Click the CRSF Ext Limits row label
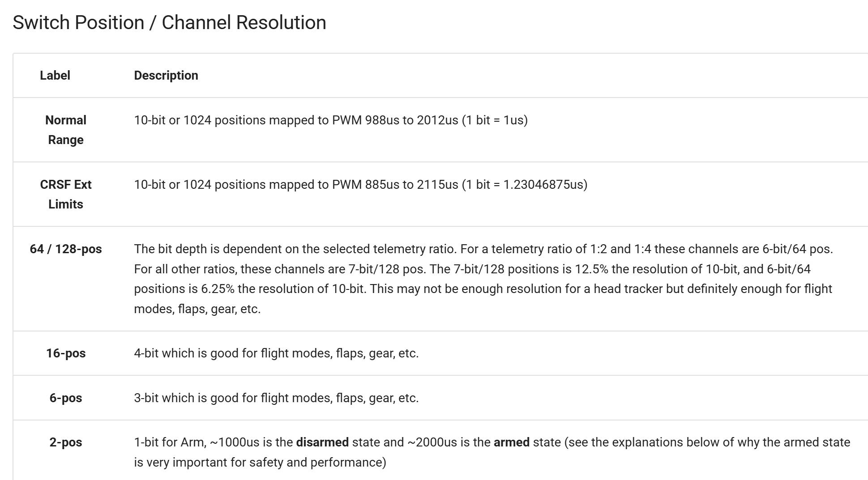The image size is (868, 480). (66, 194)
